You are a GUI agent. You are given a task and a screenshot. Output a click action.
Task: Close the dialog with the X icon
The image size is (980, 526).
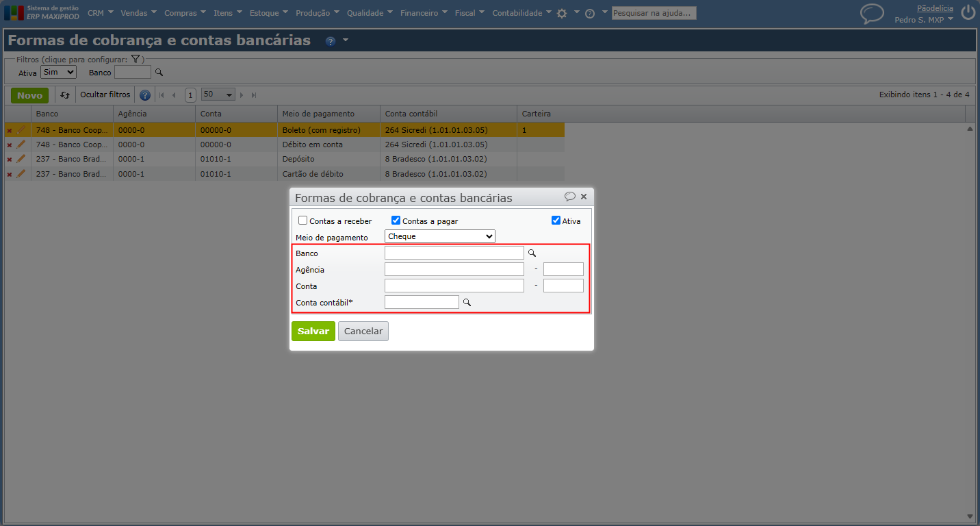584,197
